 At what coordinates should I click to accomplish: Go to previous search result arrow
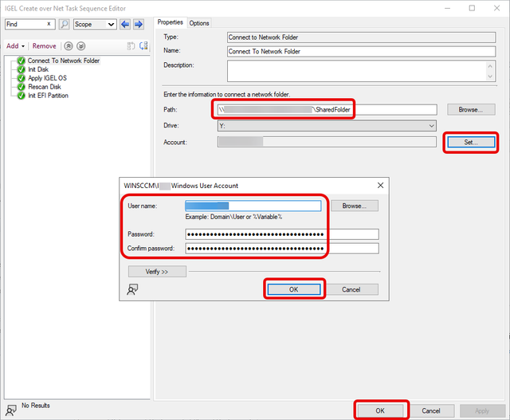tap(125, 25)
